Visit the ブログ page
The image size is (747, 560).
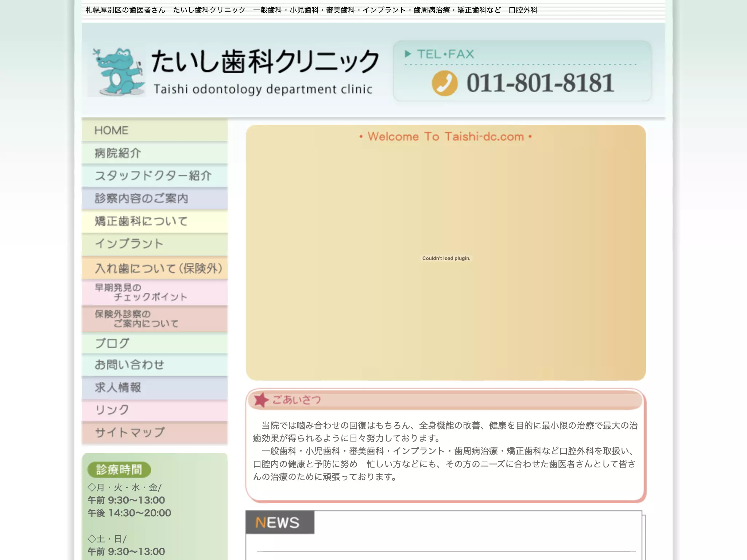tap(155, 343)
